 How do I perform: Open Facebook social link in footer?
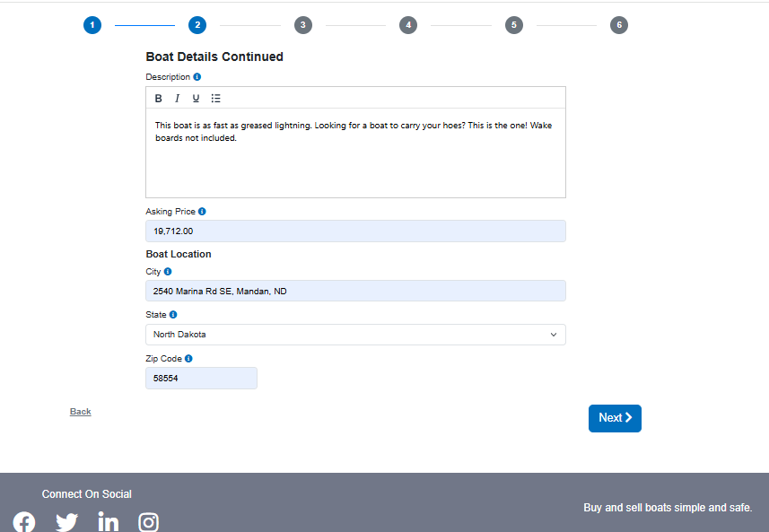click(24, 522)
